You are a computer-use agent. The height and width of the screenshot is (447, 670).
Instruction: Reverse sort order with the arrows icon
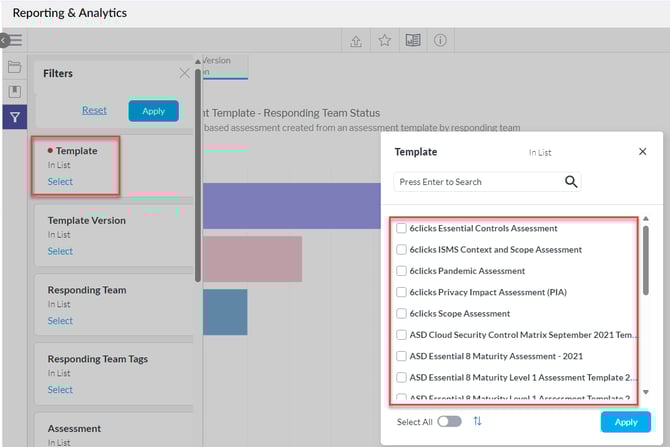coord(477,421)
